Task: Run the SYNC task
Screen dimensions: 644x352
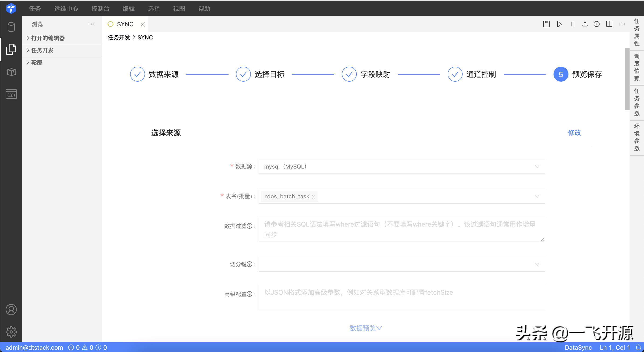Action: (x=560, y=24)
